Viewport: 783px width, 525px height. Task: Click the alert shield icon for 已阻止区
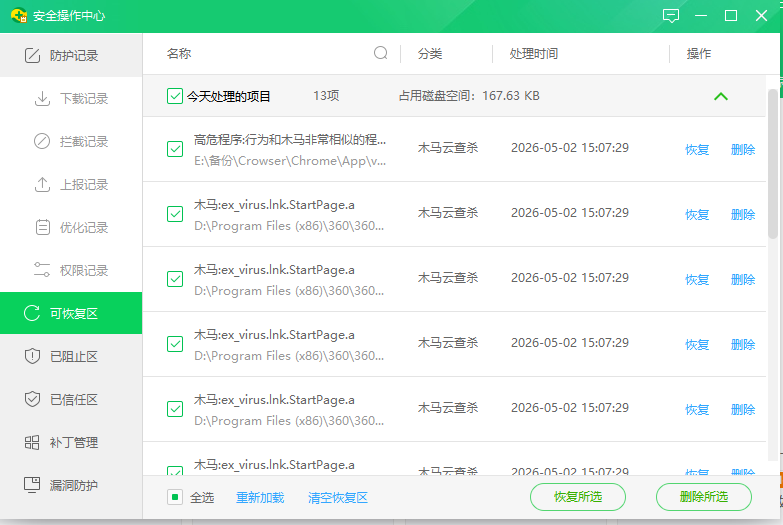point(32,356)
